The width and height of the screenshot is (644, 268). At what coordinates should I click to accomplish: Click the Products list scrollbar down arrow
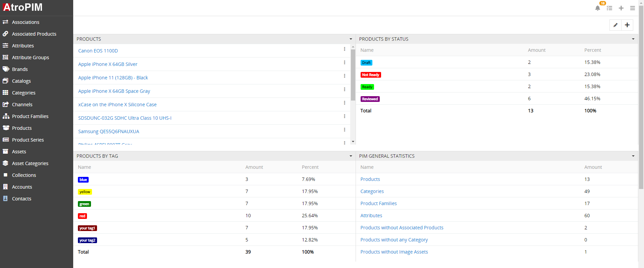click(x=353, y=142)
